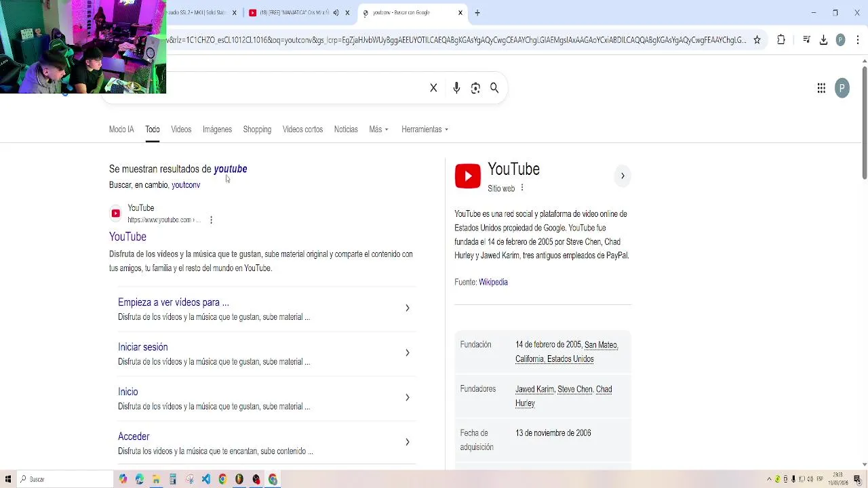Close the youtconv Google search tab
The width and height of the screenshot is (868, 488).
coord(460,12)
